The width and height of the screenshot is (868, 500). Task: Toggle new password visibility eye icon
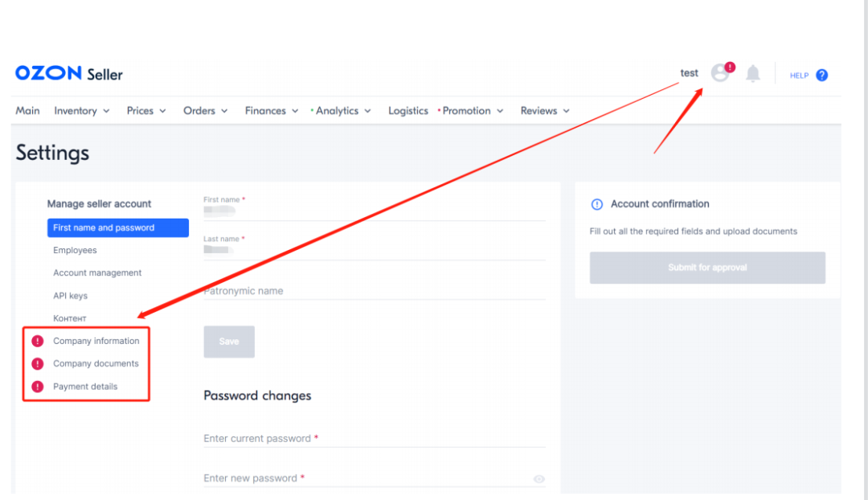point(538,479)
